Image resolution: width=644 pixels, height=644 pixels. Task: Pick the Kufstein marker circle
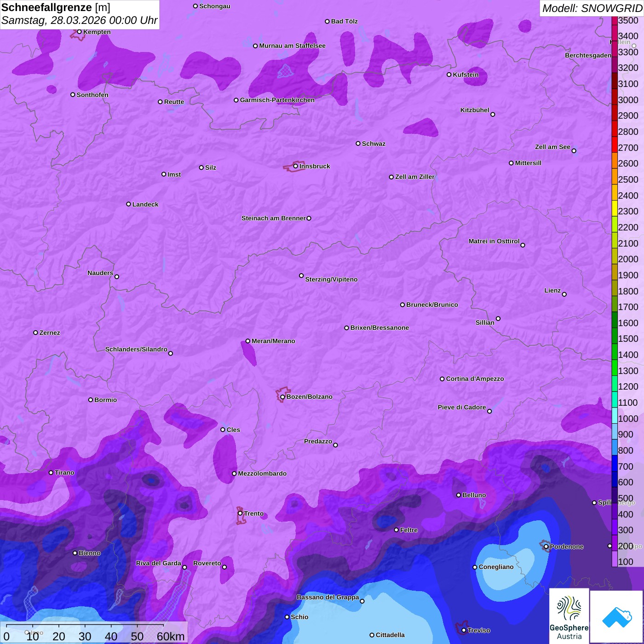click(x=449, y=75)
